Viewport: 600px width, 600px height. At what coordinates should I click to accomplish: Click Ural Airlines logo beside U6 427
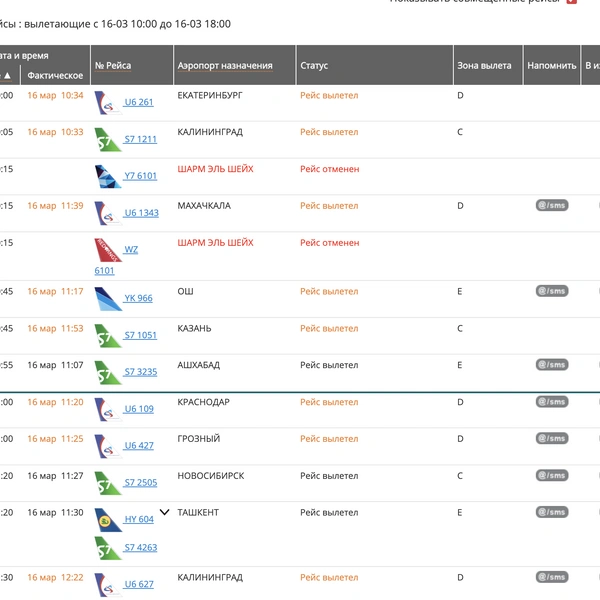[108, 446]
